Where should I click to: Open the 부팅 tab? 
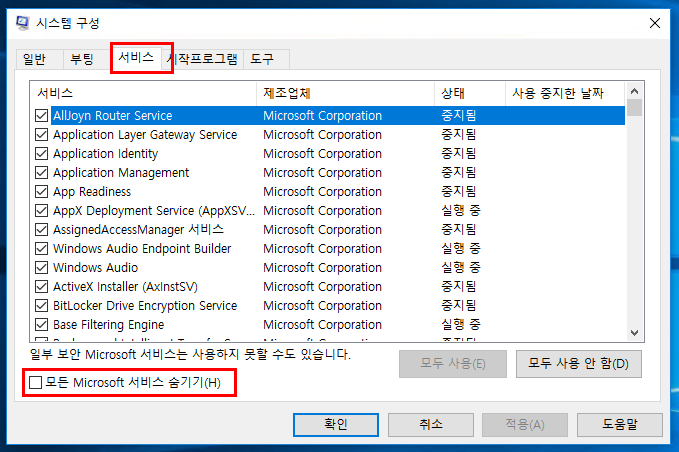click(82, 59)
